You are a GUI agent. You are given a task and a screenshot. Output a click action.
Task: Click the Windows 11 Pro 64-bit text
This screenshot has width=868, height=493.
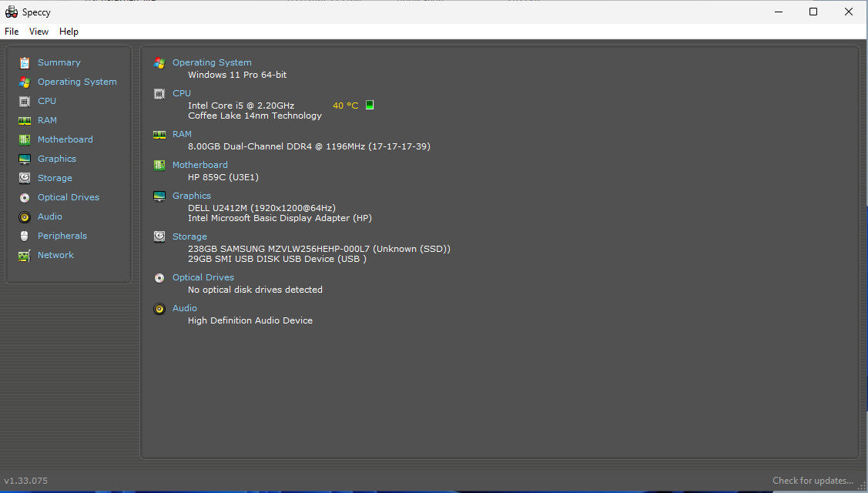(x=237, y=75)
